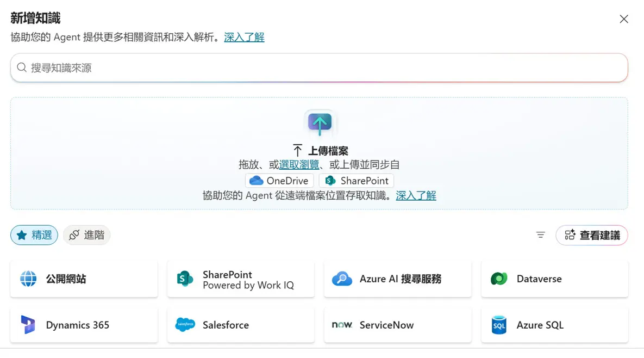Select the Powered by Work IQ text
This screenshot has height=358, width=644.
248,285
